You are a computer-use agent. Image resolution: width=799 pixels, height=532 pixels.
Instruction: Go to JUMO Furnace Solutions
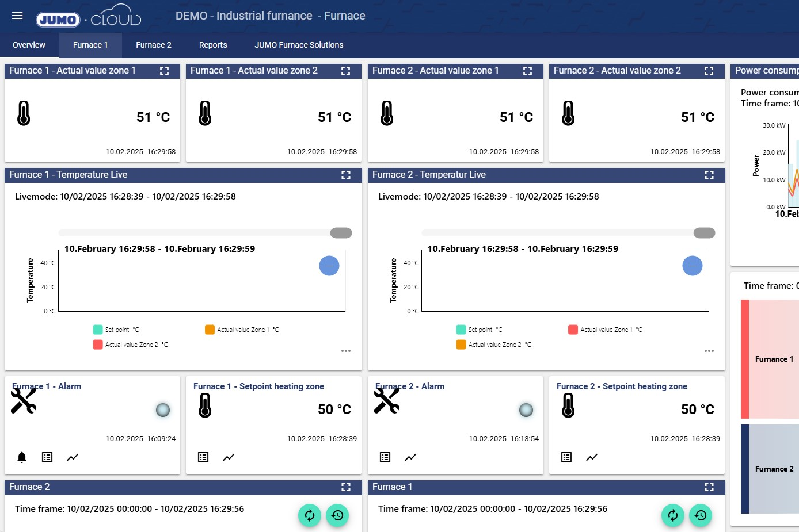coord(299,45)
